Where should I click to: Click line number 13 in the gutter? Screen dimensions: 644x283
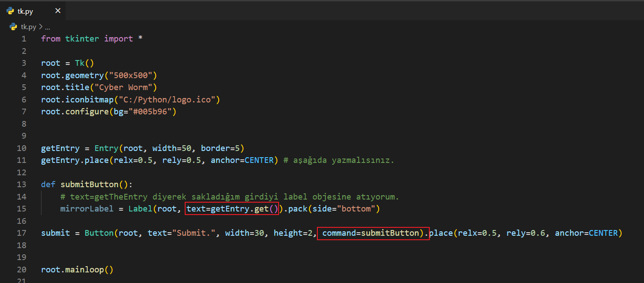(x=22, y=184)
